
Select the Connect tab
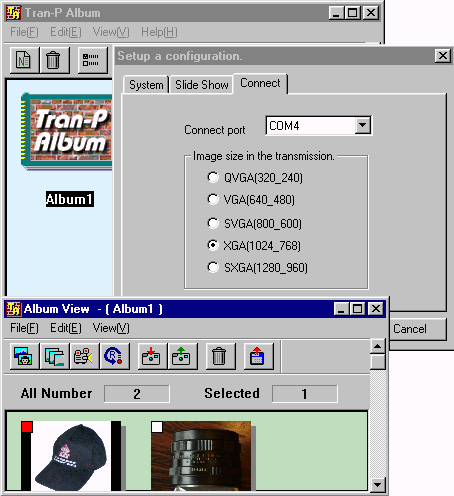(x=260, y=83)
